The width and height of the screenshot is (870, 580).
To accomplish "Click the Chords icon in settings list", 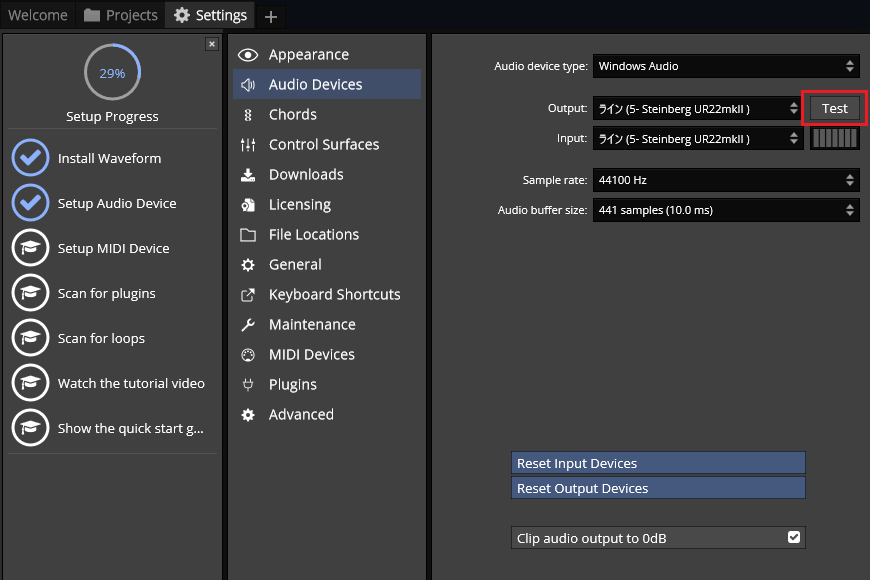I will point(248,115).
